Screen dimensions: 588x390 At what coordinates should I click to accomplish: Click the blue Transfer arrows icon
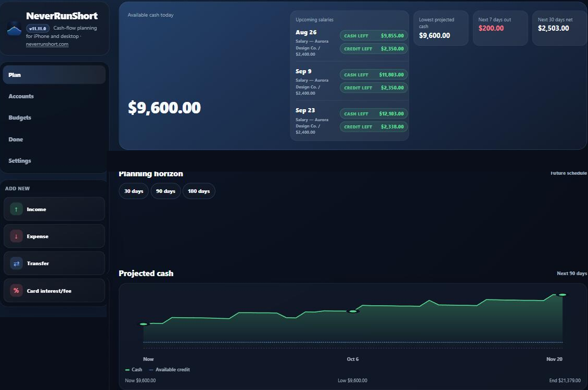tap(16, 263)
